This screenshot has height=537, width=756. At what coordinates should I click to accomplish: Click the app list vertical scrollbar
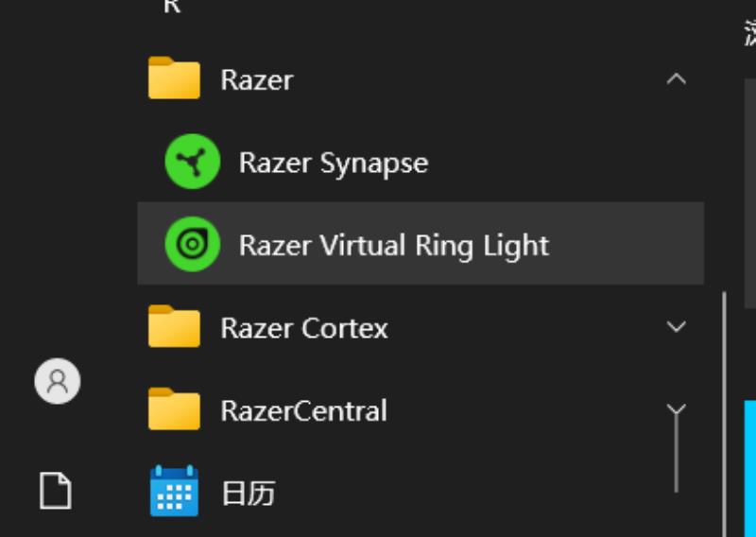tap(725, 414)
